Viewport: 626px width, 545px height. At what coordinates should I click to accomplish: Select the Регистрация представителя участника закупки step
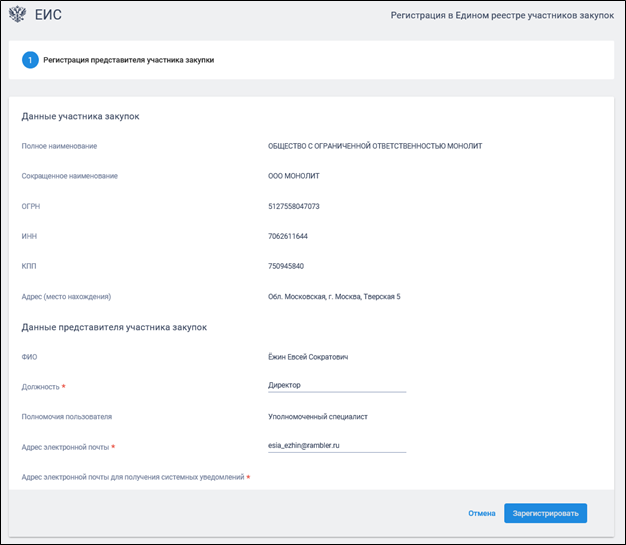pyautogui.click(x=129, y=60)
